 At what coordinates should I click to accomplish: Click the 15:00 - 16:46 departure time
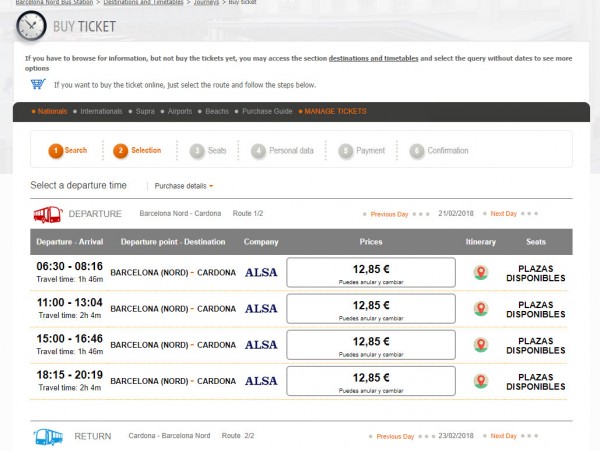pos(70,339)
